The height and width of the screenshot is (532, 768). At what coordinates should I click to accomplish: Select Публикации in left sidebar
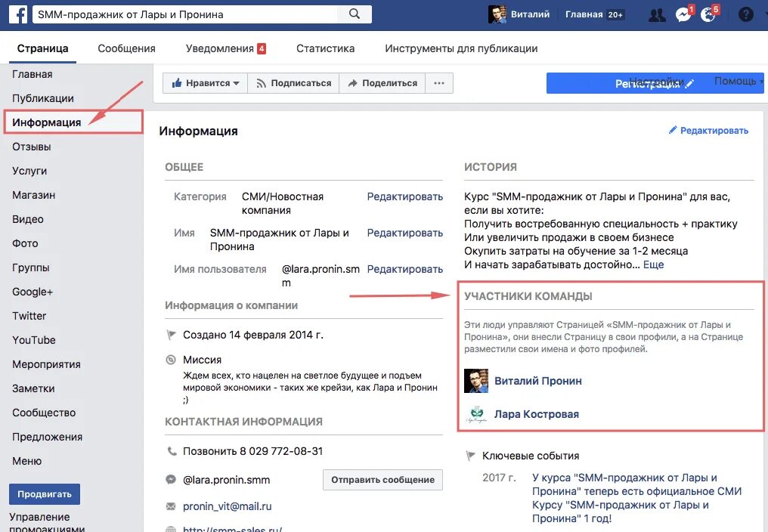[x=43, y=98]
